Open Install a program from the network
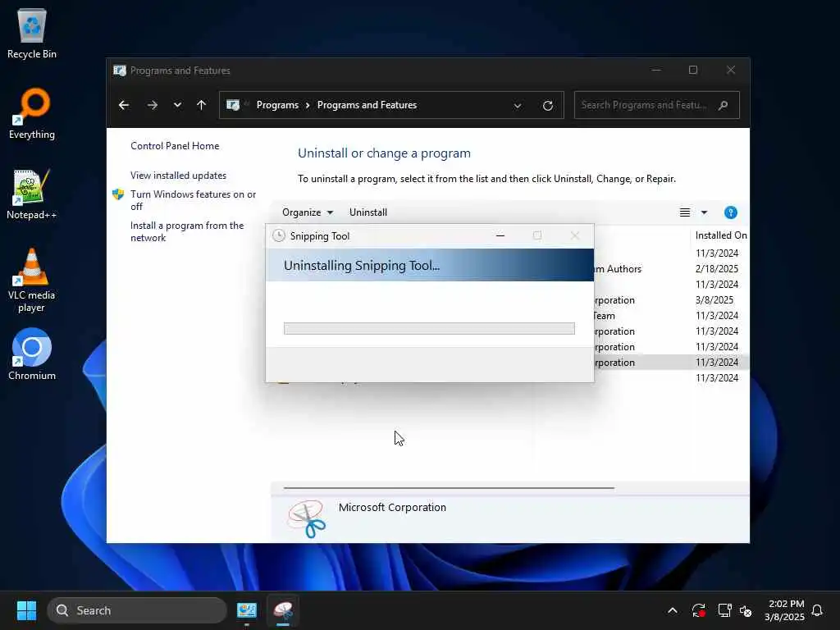The width and height of the screenshot is (840, 630). coord(187,231)
